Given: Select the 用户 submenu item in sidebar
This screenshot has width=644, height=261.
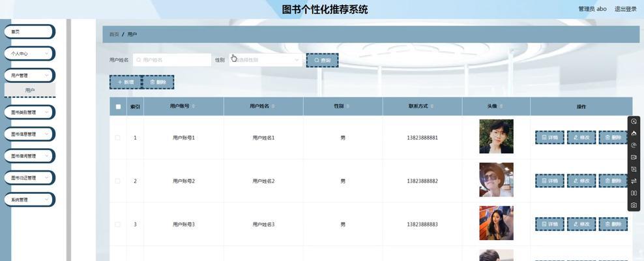Looking at the screenshot, I should click(x=29, y=90).
